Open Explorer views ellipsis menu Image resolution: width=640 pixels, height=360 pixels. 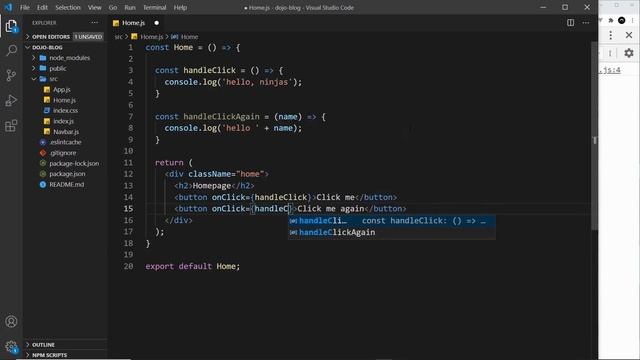[95, 23]
